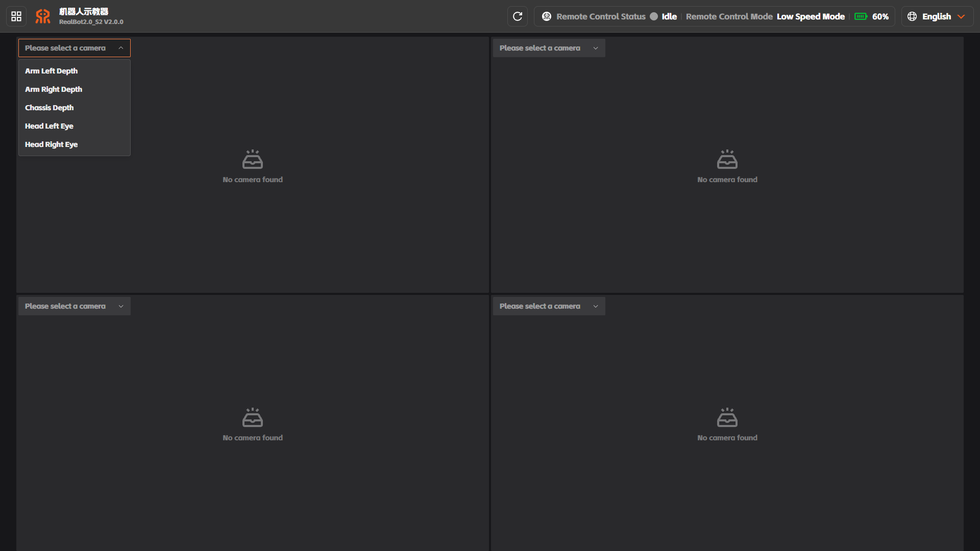This screenshot has height=551, width=980.
Task: Click the Low Speed Mode label
Action: pyautogui.click(x=811, y=16)
